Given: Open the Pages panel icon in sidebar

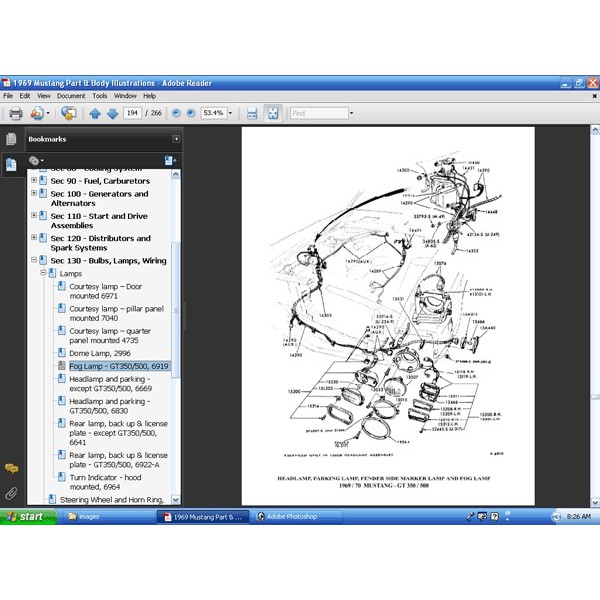Looking at the screenshot, I should point(11,139).
